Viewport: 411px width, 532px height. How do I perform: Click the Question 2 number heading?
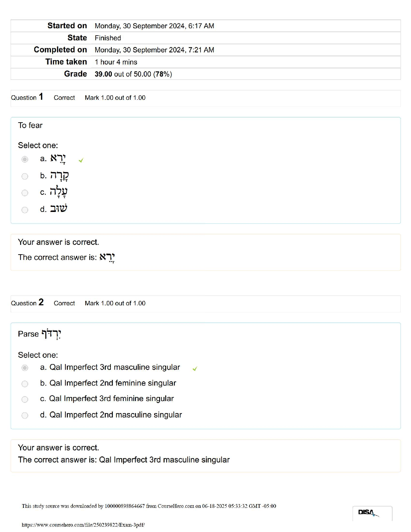(27, 303)
